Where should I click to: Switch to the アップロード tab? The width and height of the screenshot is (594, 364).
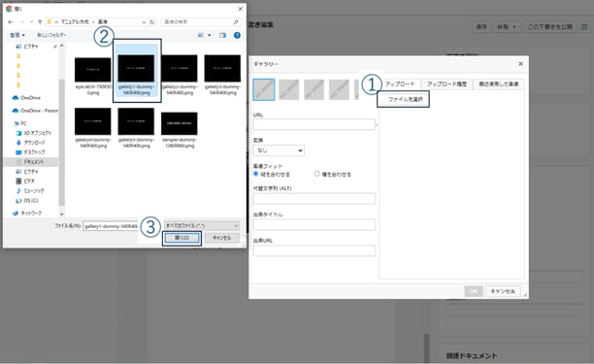(400, 84)
